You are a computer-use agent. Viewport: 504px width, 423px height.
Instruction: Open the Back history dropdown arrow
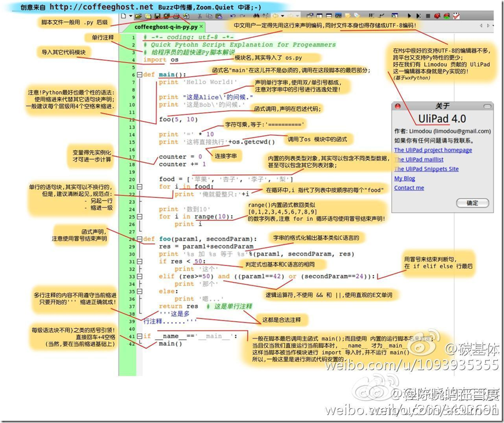(x=283, y=16)
